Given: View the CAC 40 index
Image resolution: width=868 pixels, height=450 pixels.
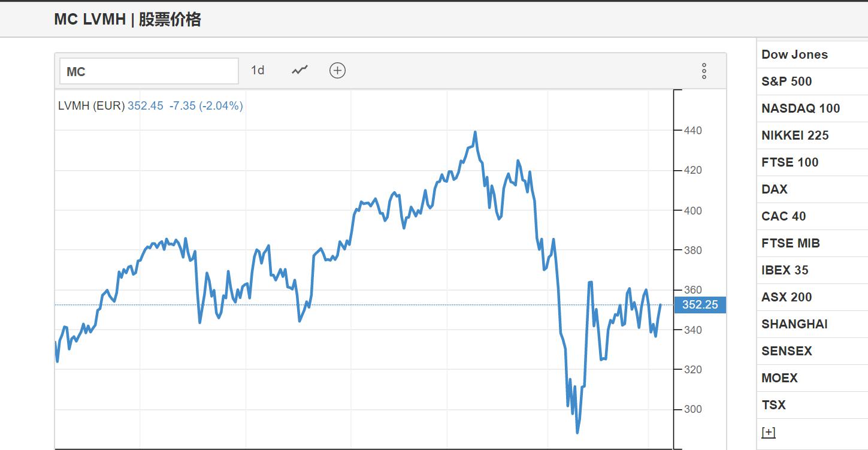Looking at the screenshot, I should [x=784, y=216].
